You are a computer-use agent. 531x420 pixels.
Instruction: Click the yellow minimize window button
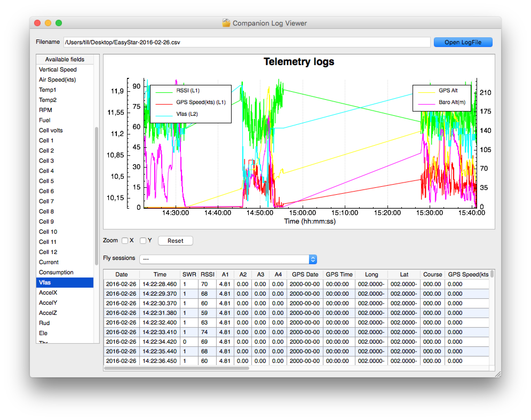click(x=48, y=23)
